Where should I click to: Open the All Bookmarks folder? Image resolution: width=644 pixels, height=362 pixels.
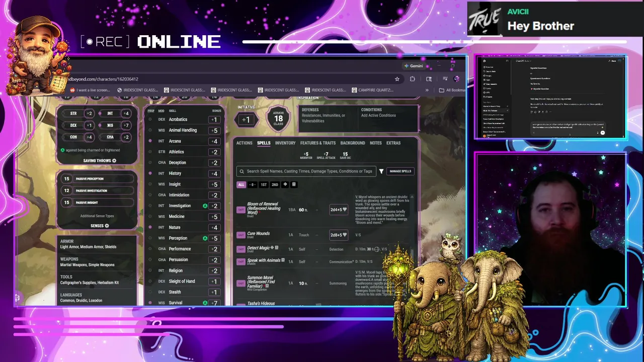click(451, 90)
